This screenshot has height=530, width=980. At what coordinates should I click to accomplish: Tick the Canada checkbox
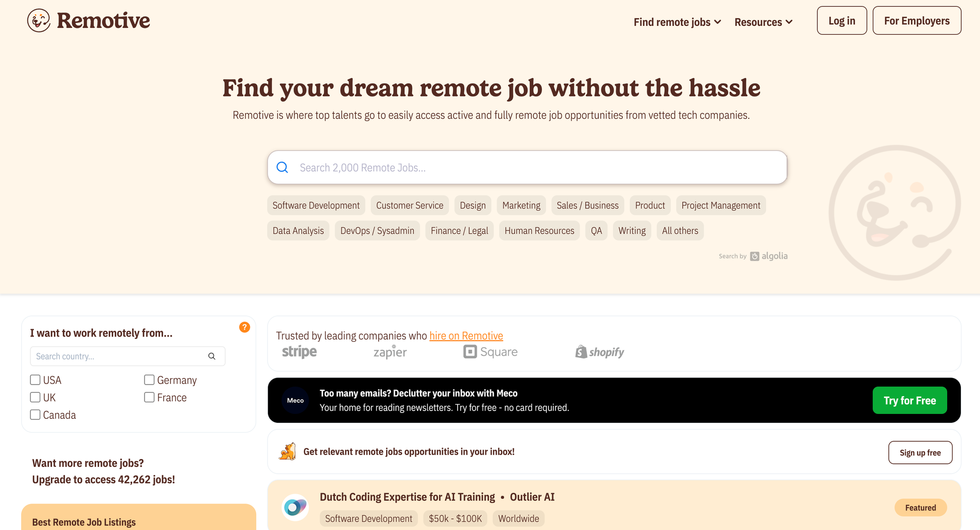click(x=35, y=415)
